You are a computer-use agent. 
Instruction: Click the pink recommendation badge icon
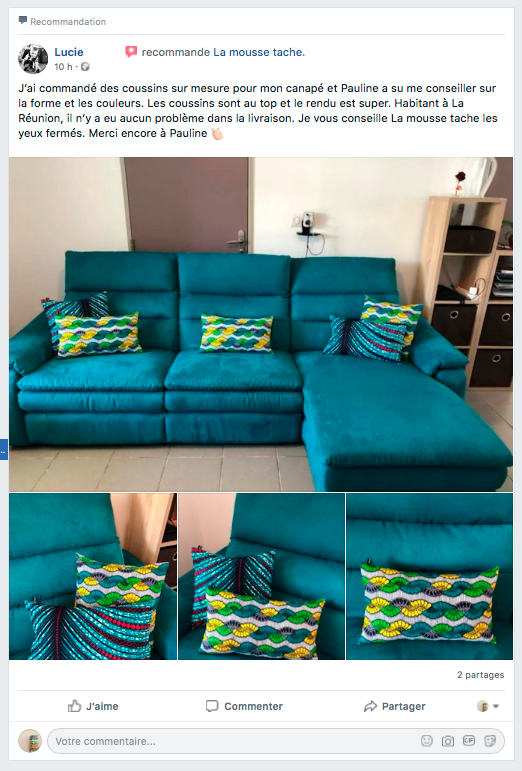pos(131,52)
